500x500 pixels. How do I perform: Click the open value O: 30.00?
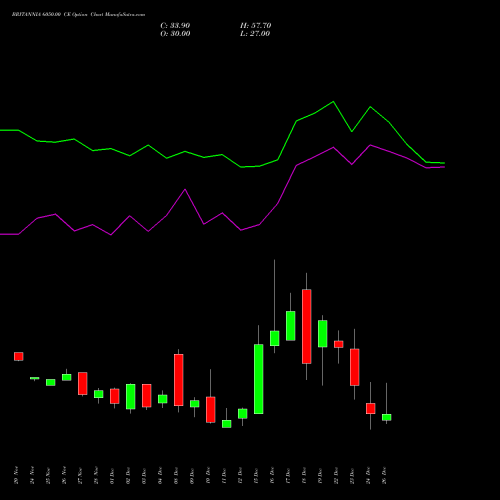(x=175, y=34)
